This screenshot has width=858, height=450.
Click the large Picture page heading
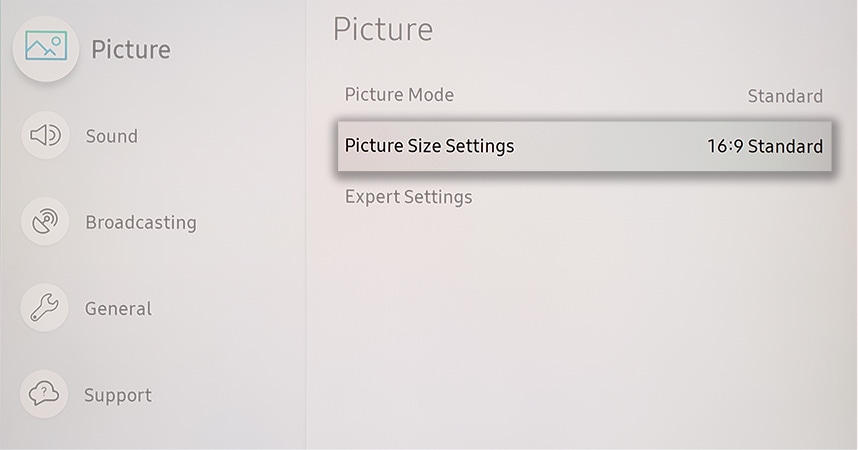pos(383,30)
